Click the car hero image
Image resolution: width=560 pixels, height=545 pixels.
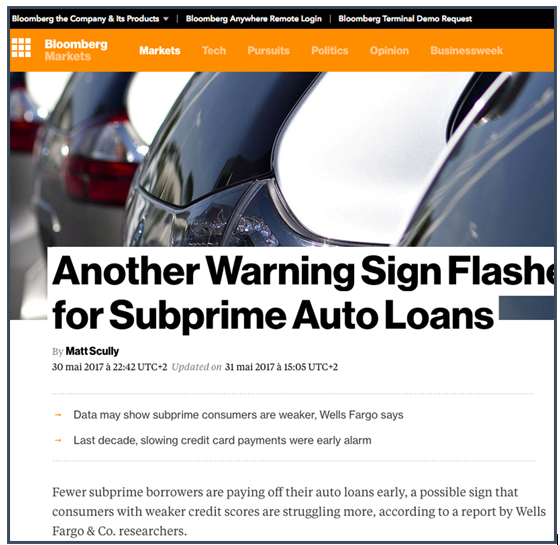(x=282, y=159)
